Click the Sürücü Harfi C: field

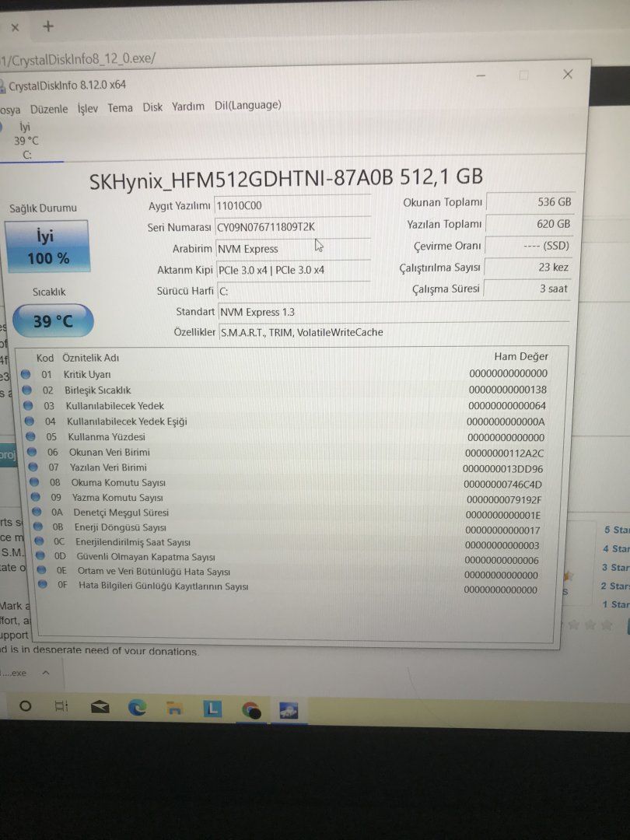294,292
